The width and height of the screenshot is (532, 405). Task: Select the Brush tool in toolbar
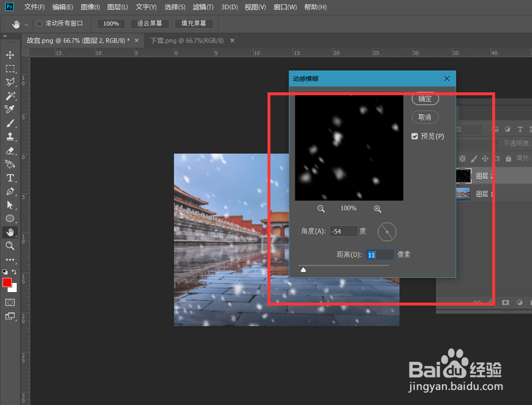[10, 123]
